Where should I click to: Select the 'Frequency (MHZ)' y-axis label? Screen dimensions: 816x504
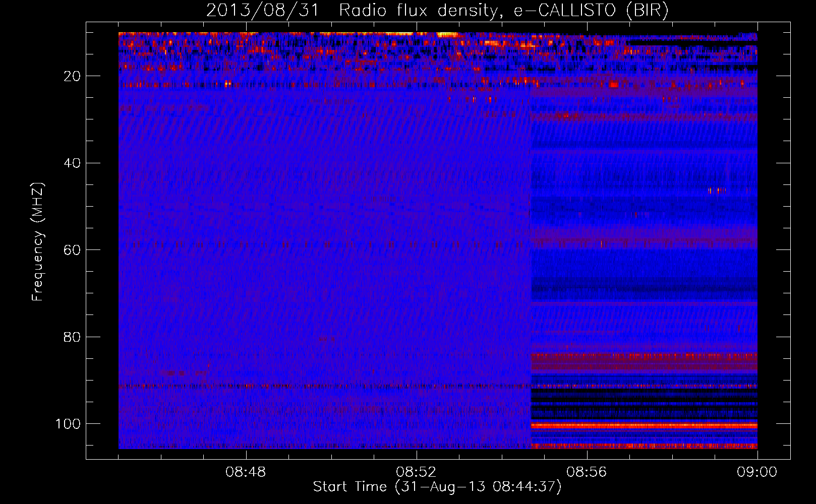pyautogui.click(x=38, y=242)
